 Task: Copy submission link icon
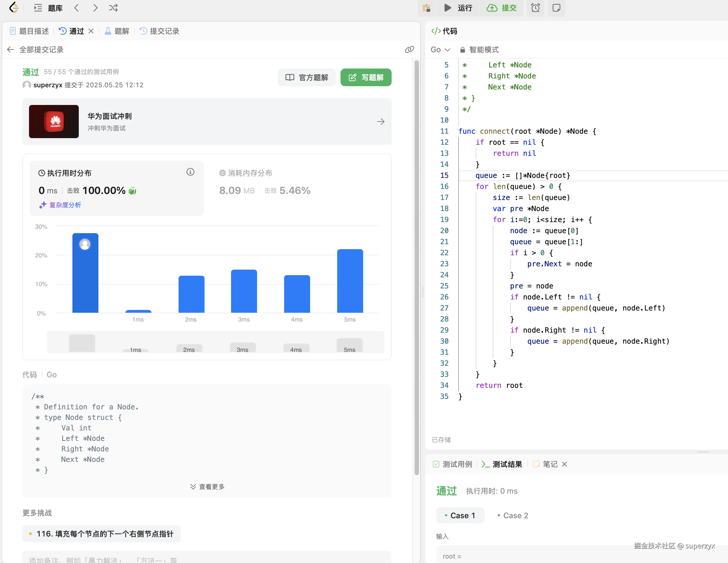pos(409,50)
